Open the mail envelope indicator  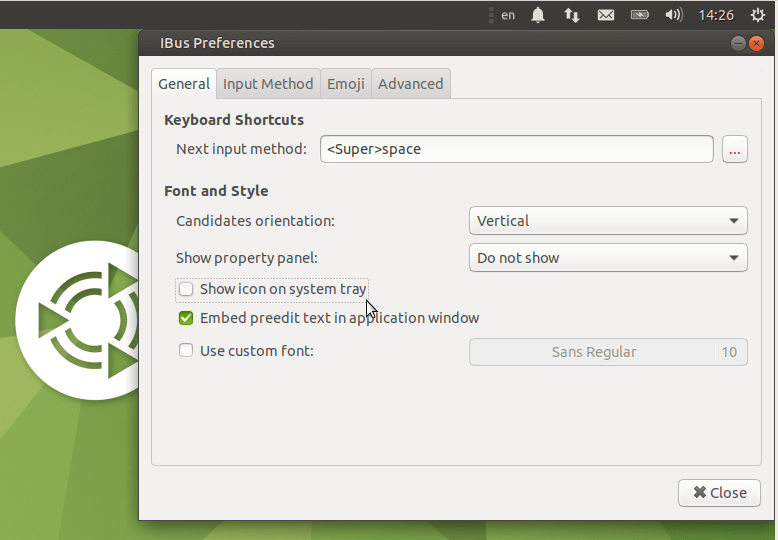605,15
